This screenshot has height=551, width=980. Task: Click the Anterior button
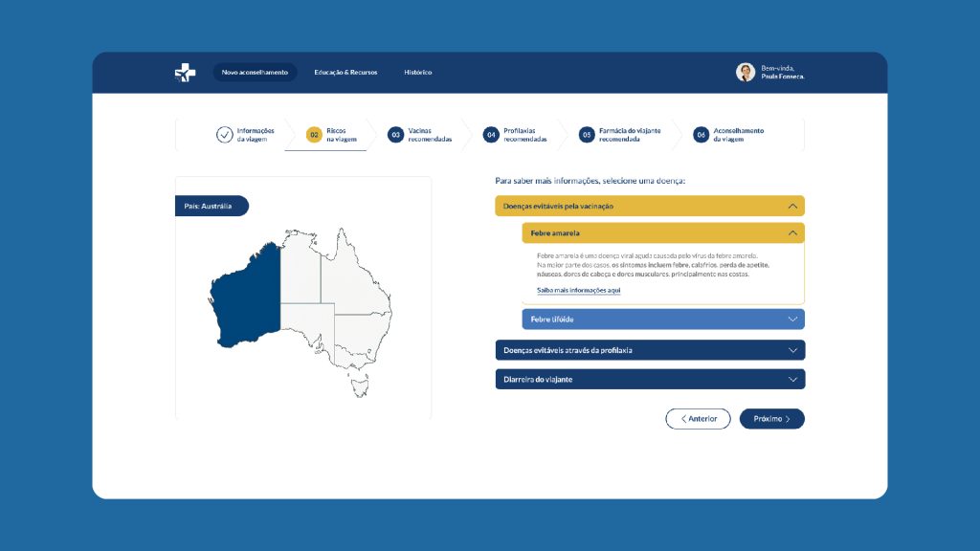(698, 419)
